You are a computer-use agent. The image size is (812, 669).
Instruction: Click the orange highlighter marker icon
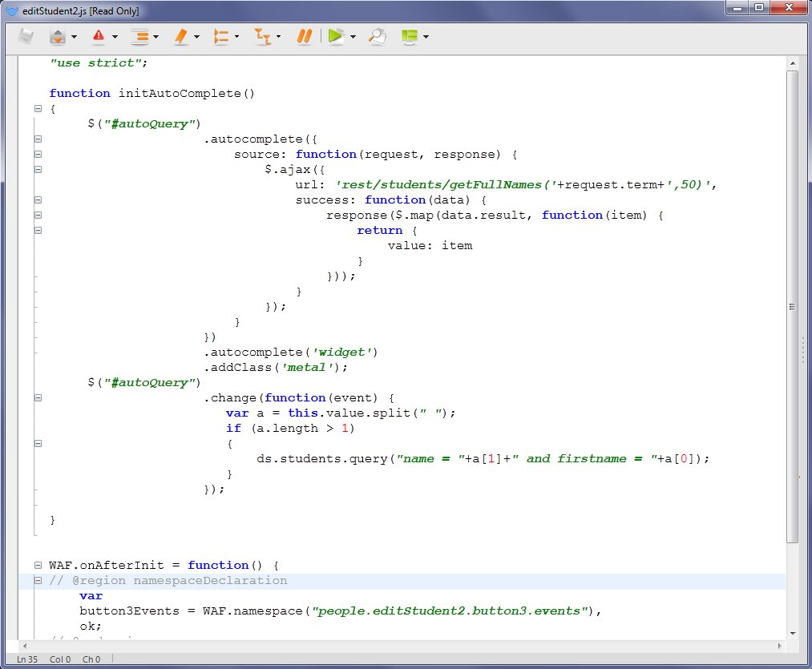(180, 36)
